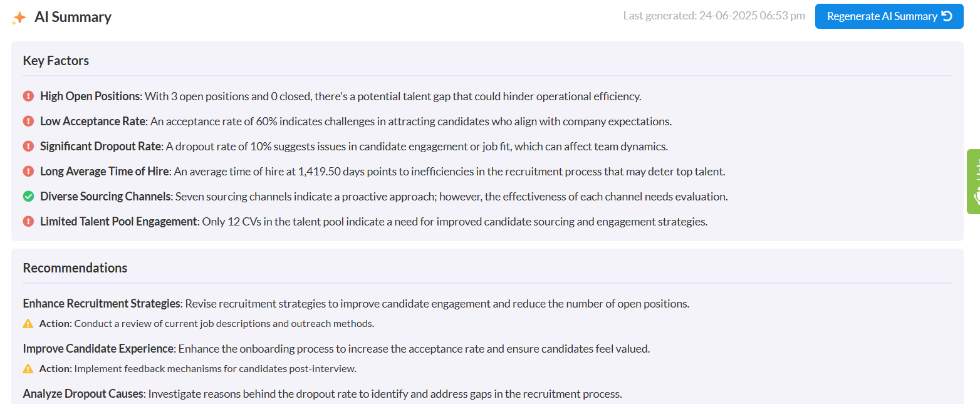Select the Recommendations section heading
This screenshot has width=980, height=404.
tap(75, 268)
